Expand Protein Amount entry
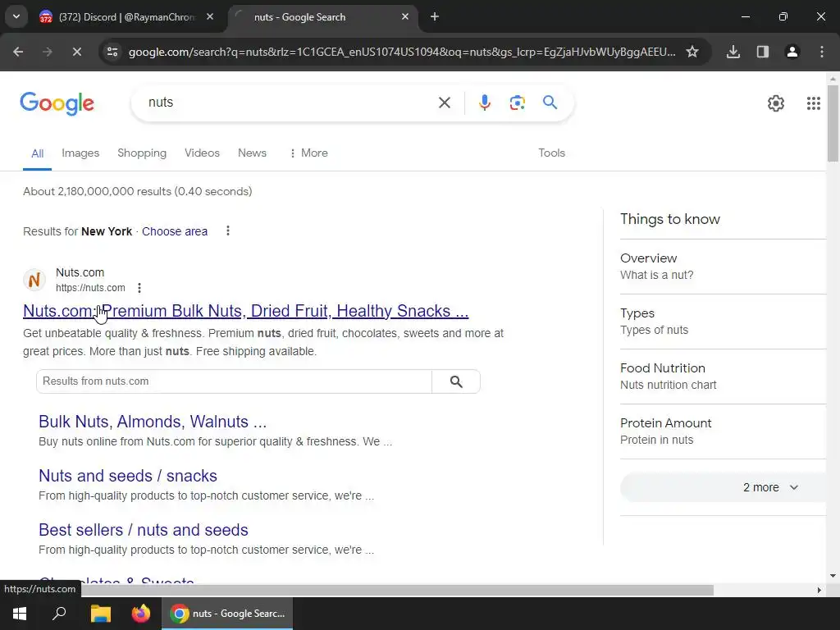 (x=724, y=431)
